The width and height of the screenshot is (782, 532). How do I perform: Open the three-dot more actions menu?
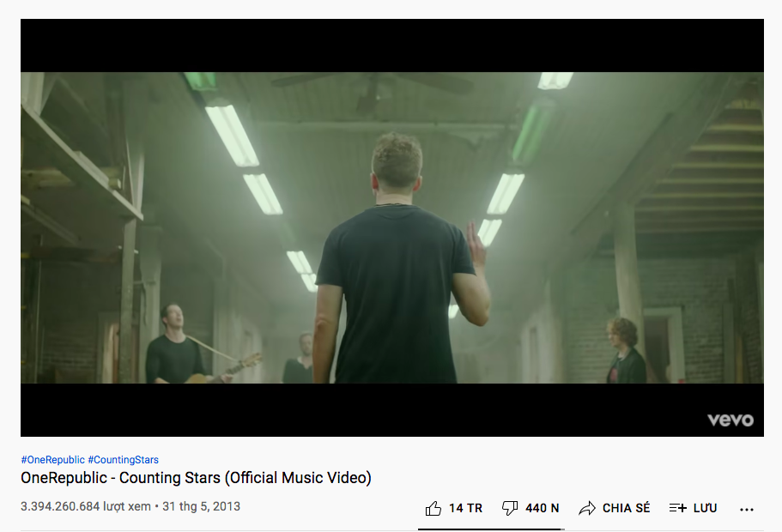coord(747,509)
